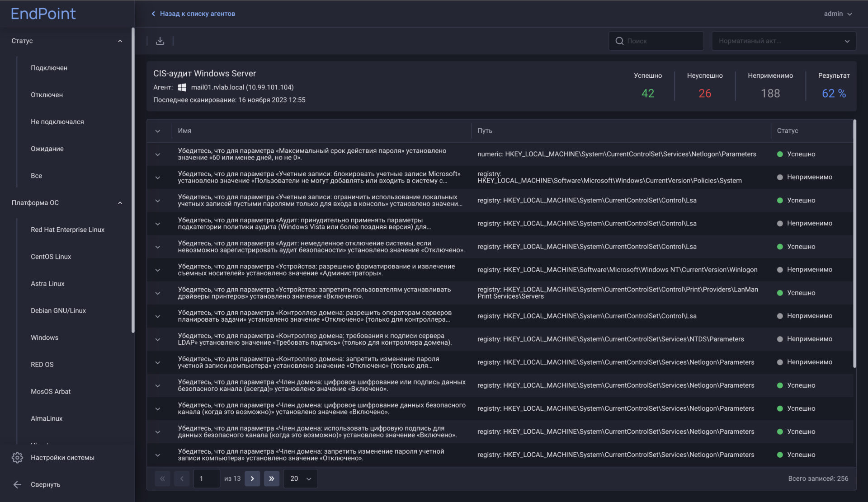Screen dimensions: 868x502
Task: Click Успешно status in 'запретить изменение пароля учетной записи' last row
Action: coord(796,455)
